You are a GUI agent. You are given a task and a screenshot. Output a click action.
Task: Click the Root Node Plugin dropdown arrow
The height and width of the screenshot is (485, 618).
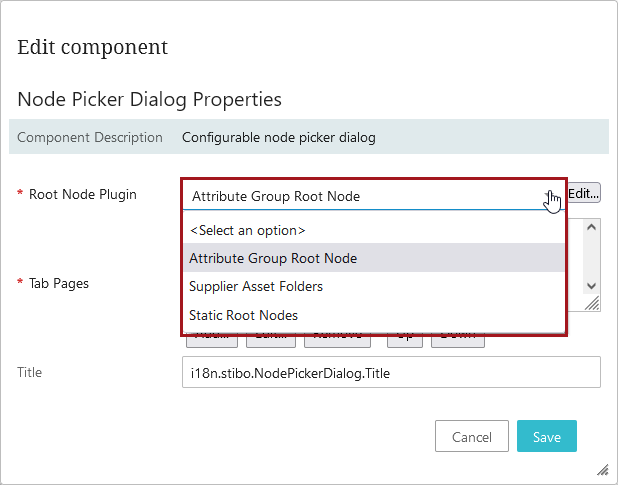[x=551, y=195]
